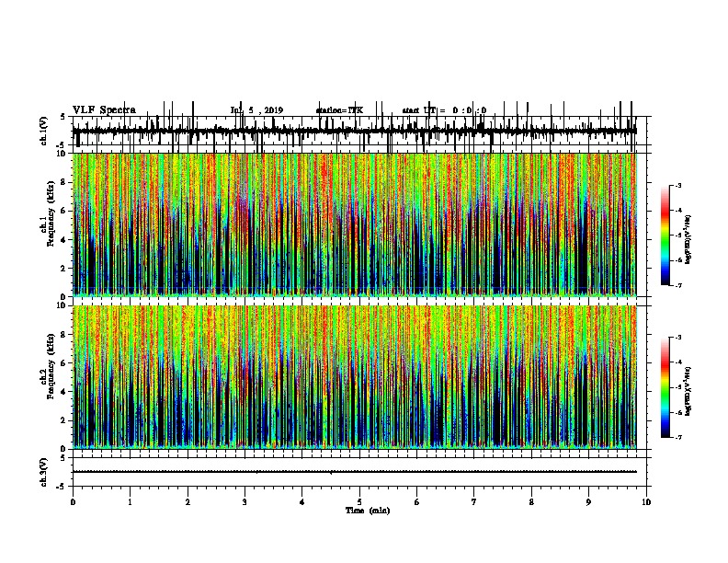This screenshot has height=563, width=728.
Task: Click the time axis tick label "5"
Action: tap(359, 502)
